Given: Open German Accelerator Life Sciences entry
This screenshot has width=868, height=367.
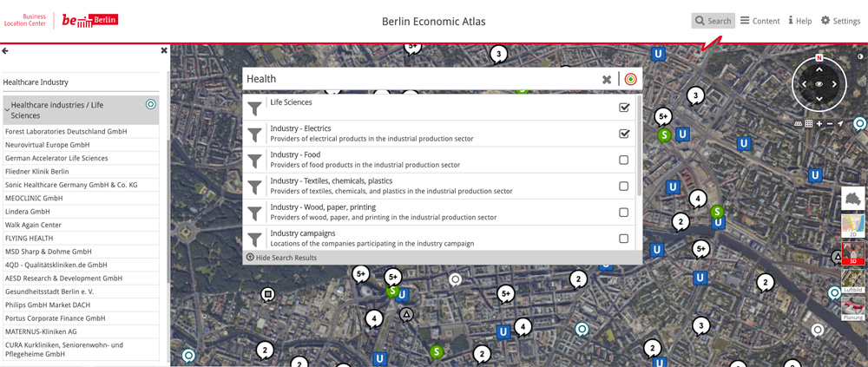Looking at the screenshot, I should 81,158.
